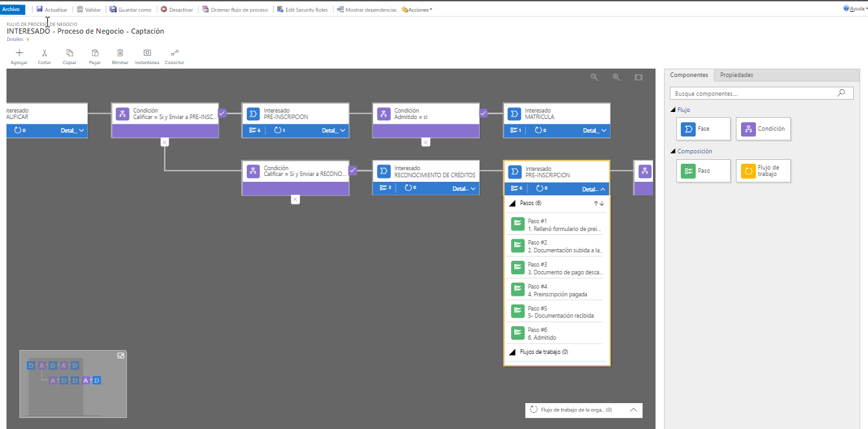Zoom in on the canvas

[616, 78]
